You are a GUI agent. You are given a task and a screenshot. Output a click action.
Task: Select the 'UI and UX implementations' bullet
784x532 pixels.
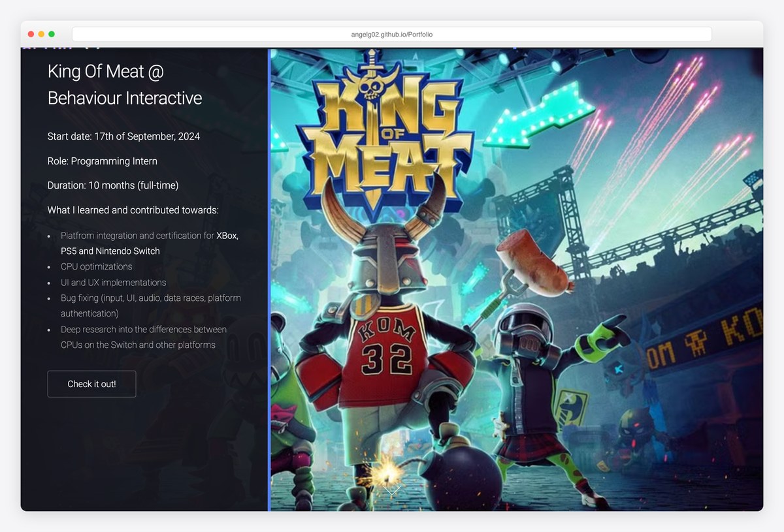114,282
